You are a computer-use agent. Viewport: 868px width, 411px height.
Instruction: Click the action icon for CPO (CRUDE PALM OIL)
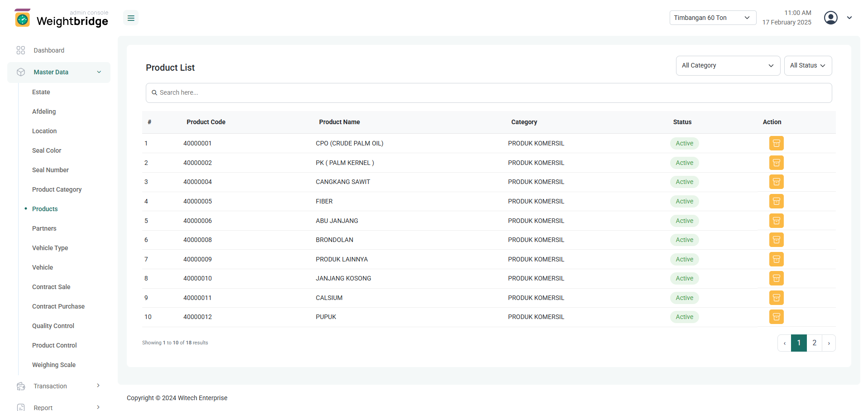tap(776, 143)
